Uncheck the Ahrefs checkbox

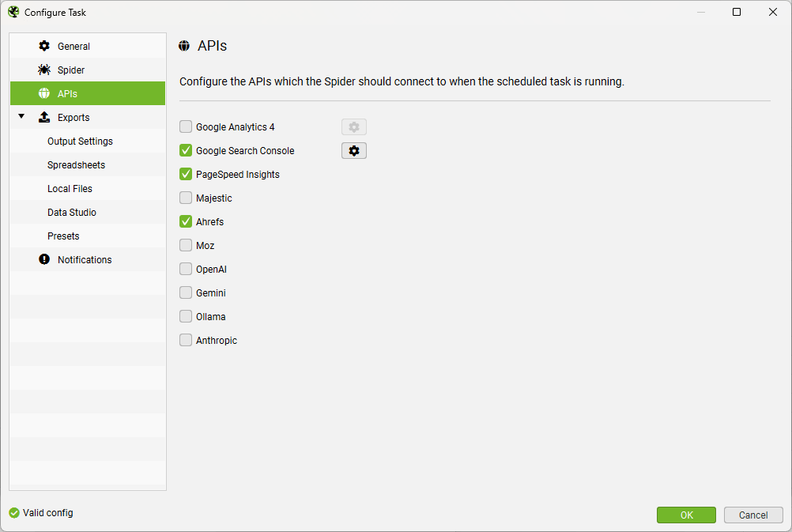pos(186,221)
